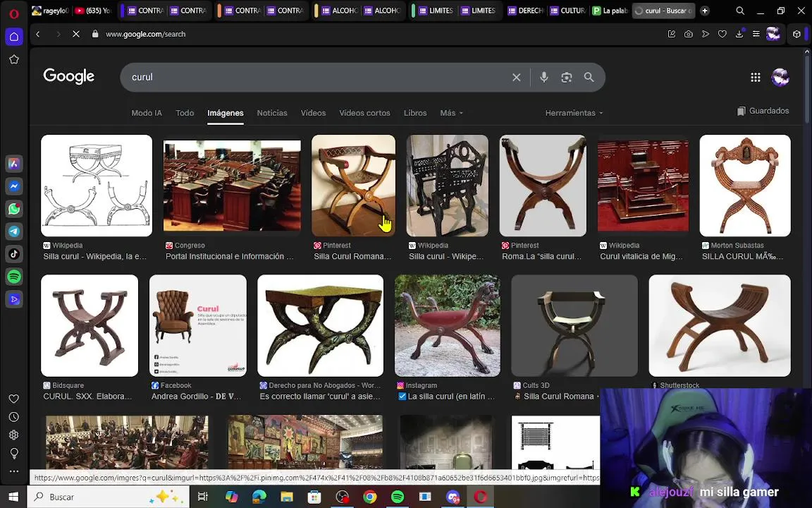Open Google apps grid
Screen dimensions: 812x508
[756, 77]
